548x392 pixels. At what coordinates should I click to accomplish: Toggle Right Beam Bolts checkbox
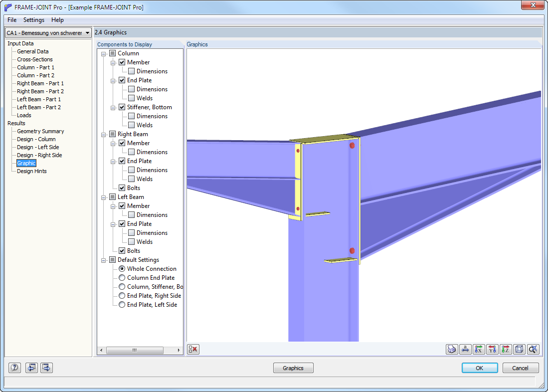coord(122,188)
